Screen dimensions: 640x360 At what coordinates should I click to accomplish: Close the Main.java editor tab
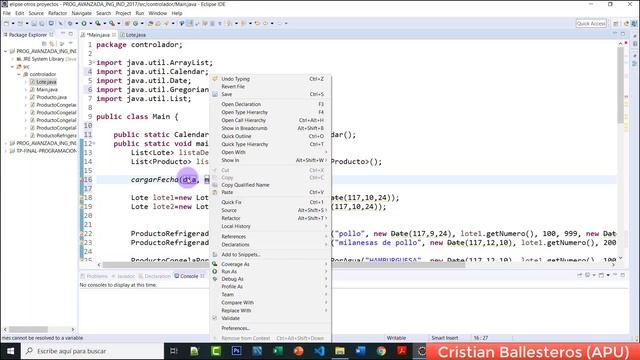click(x=114, y=35)
